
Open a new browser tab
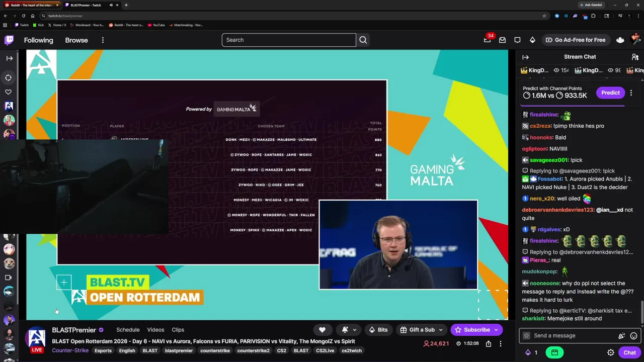pyautogui.click(x=126, y=5)
